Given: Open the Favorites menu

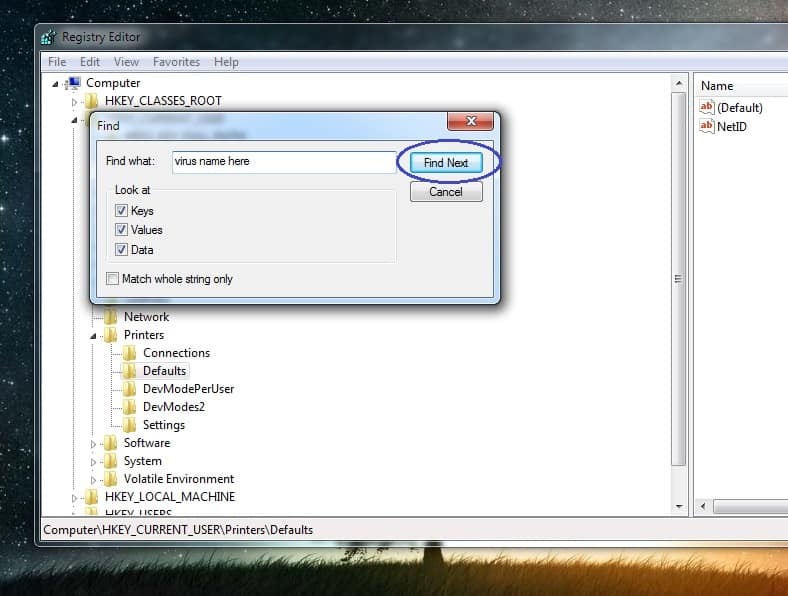Looking at the screenshot, I should pos(176,62).
